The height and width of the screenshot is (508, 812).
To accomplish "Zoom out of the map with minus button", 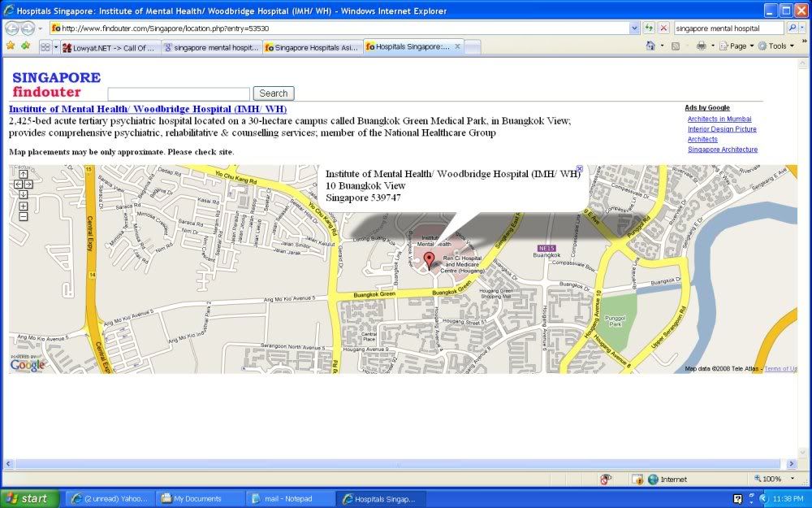I will [23, 216].
